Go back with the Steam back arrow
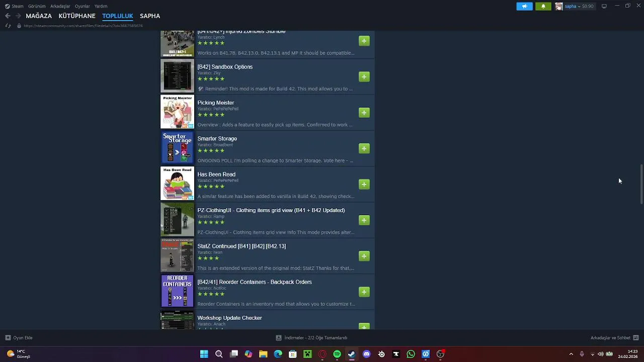This screenshot has height=362, width=644. pyautogui.click(x=8, y=16)
